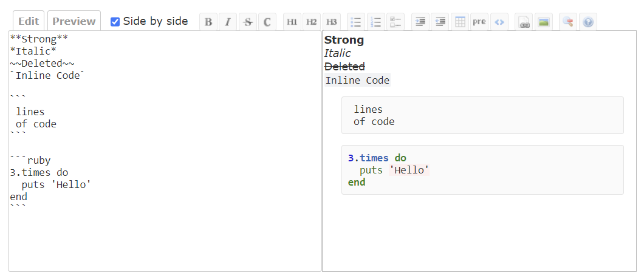Screen dimensions: 644x279
Task: Insert inline code with C button
Action: tap(267, 22)
